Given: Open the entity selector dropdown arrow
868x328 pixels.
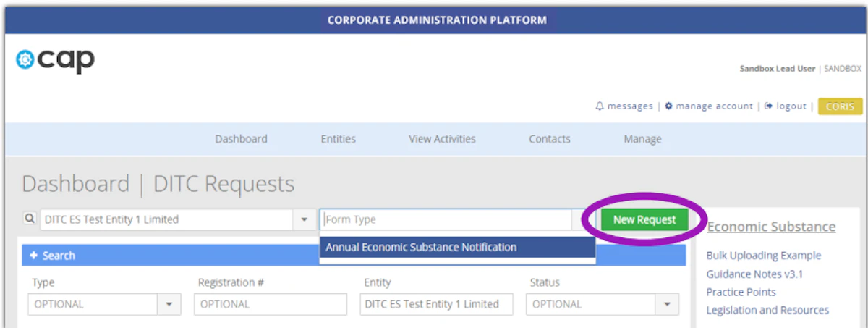Looking at the screenshot, I should point(303,219).
